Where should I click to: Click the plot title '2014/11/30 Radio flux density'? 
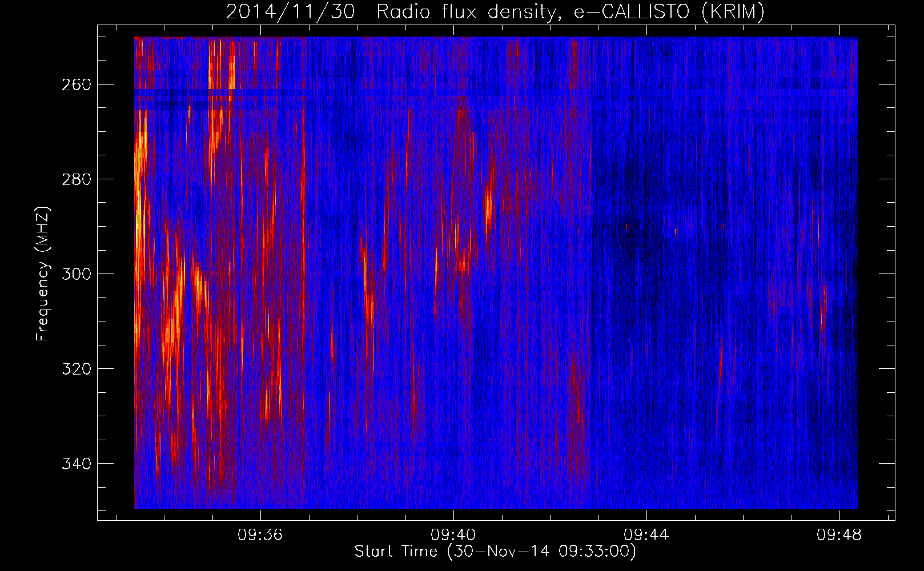pyautogui.click(x=495, y=11)
